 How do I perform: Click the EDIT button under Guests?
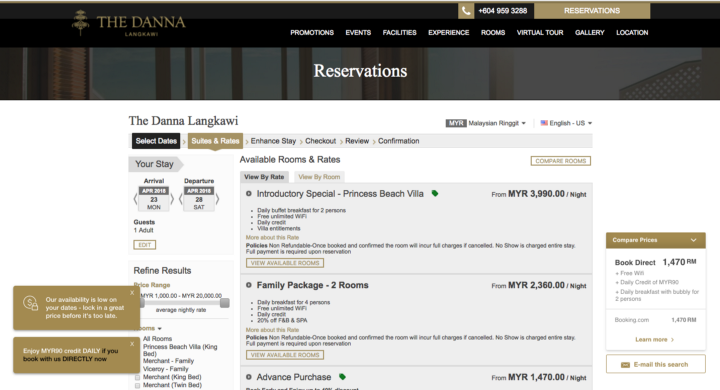pyautogui.click(x=145, y=245)
